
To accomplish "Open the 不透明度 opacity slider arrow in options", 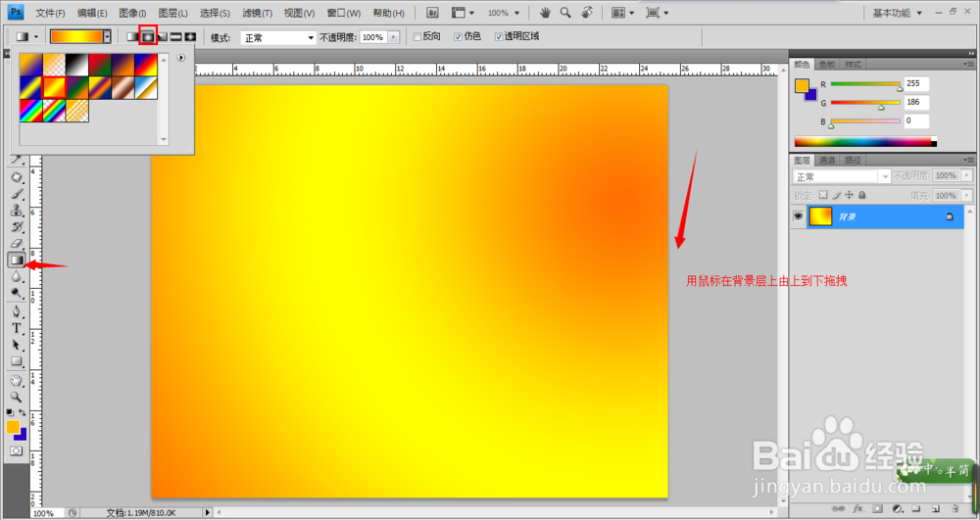I will tap(393, 37).
